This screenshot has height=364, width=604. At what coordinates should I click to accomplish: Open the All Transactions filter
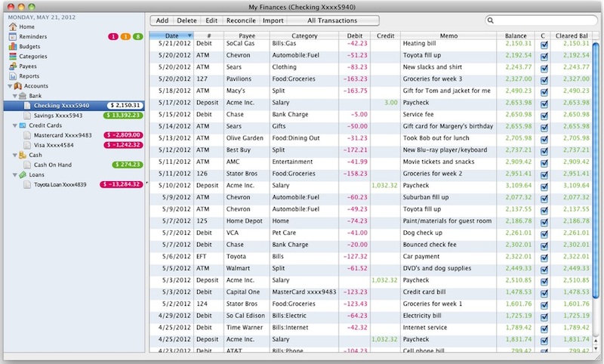coord(332,20)
